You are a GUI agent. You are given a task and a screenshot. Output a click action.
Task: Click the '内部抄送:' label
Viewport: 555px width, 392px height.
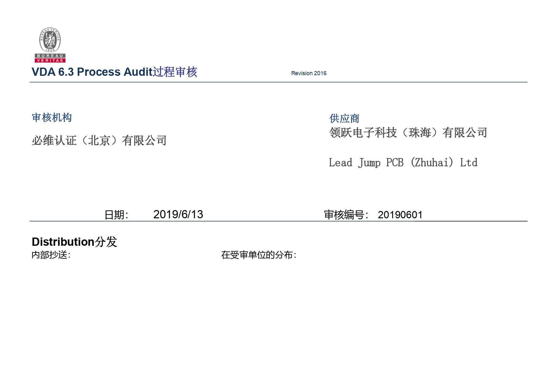click(51, 255)
